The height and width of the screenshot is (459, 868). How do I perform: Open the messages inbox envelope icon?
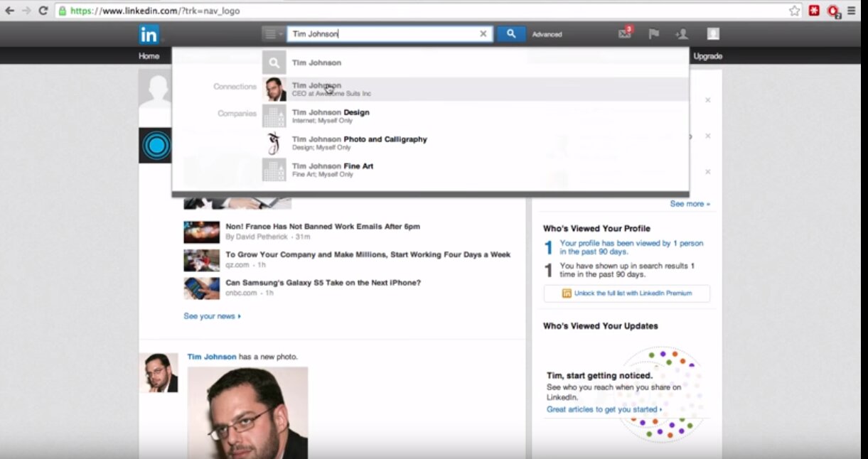[625, 34]
